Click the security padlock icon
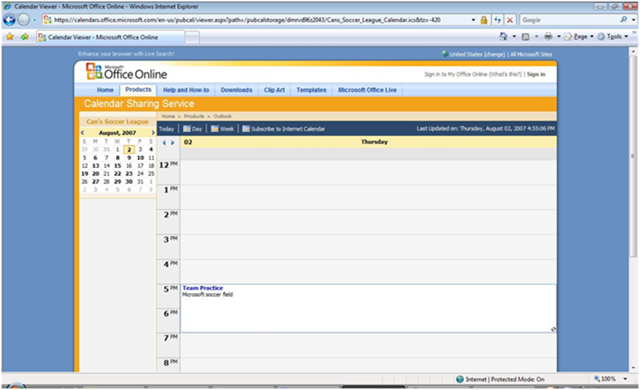This screenshot has width=640, height=390. point(484,20)
